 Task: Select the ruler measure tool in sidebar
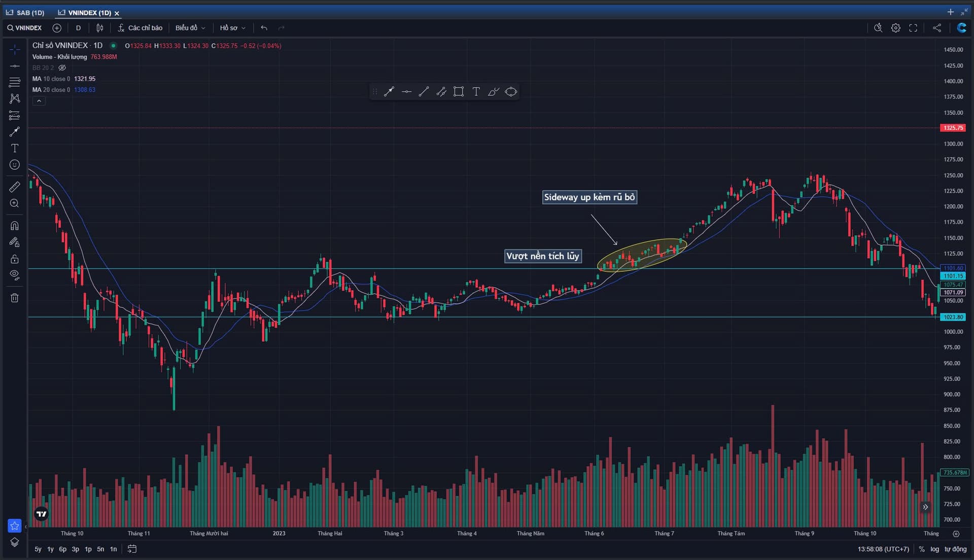(14, 187)
